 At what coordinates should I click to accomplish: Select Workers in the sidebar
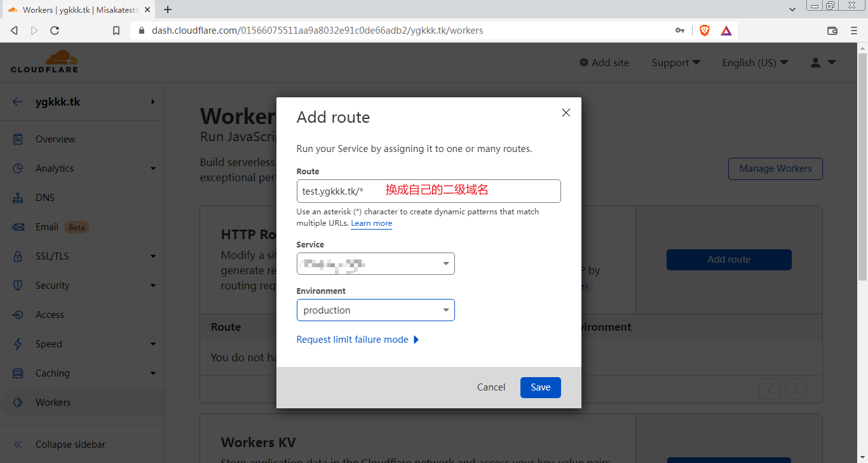coord(53,403)
